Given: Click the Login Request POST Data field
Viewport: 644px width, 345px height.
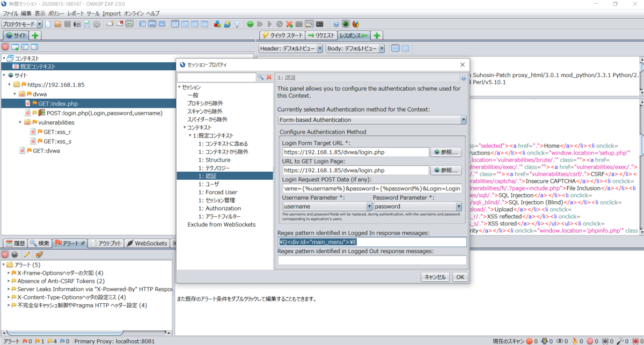Looking at the screenshot, I should coord(372,189).
